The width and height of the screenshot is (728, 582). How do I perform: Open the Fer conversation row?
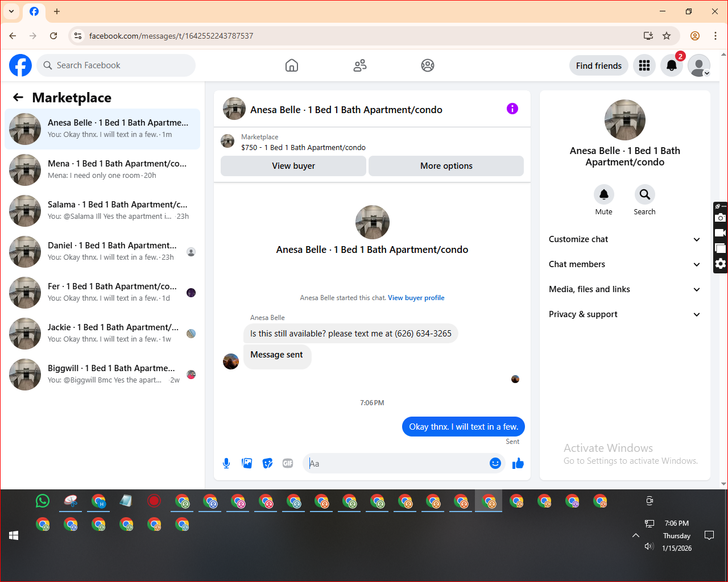click(102, 293)
